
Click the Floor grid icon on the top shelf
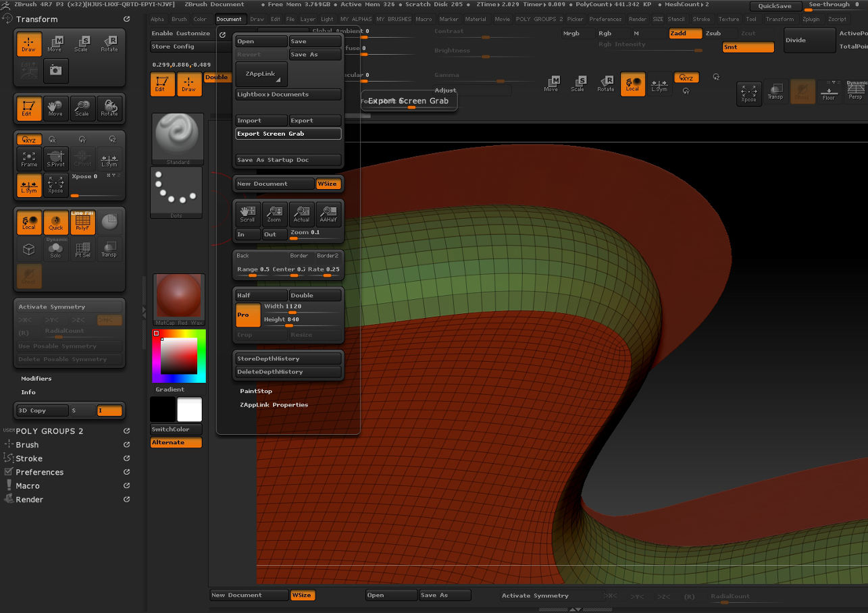coord(829,92)
